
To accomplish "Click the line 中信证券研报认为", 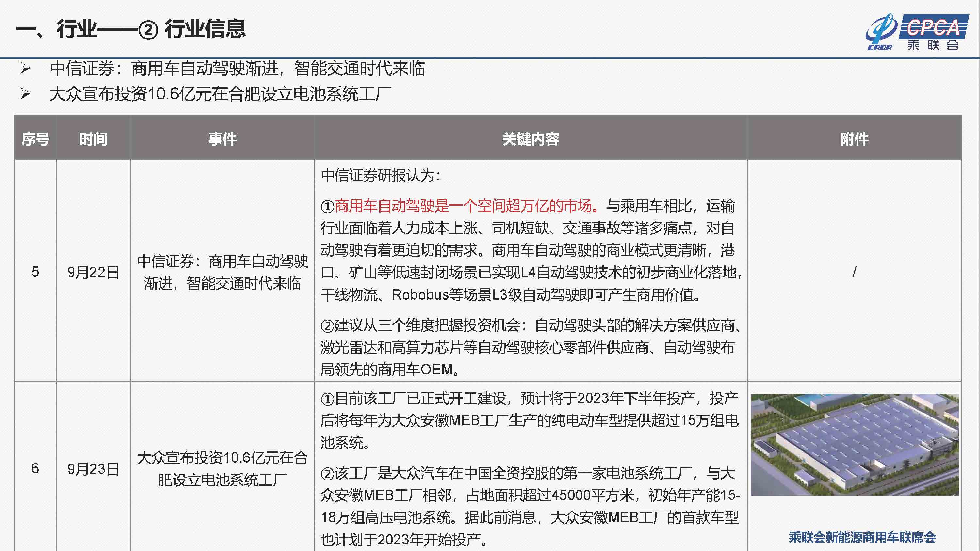I will [381, 175].
